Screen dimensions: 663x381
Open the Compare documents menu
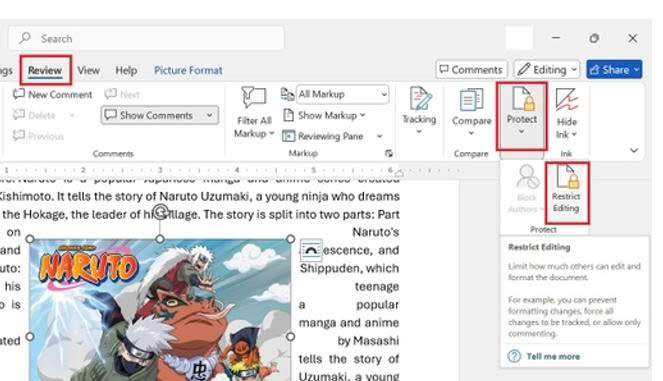click(471, 112)
